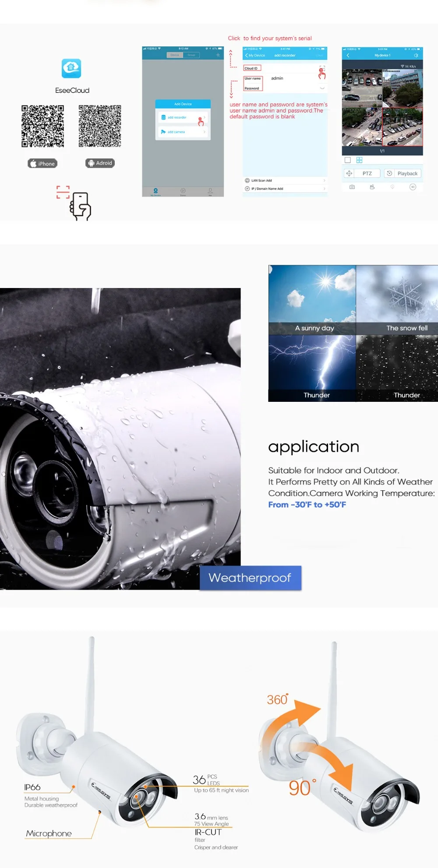The image size is (438, 868).
Task: Tap the faded Save button
Action: pyautogui.click(x=320, y=56)
